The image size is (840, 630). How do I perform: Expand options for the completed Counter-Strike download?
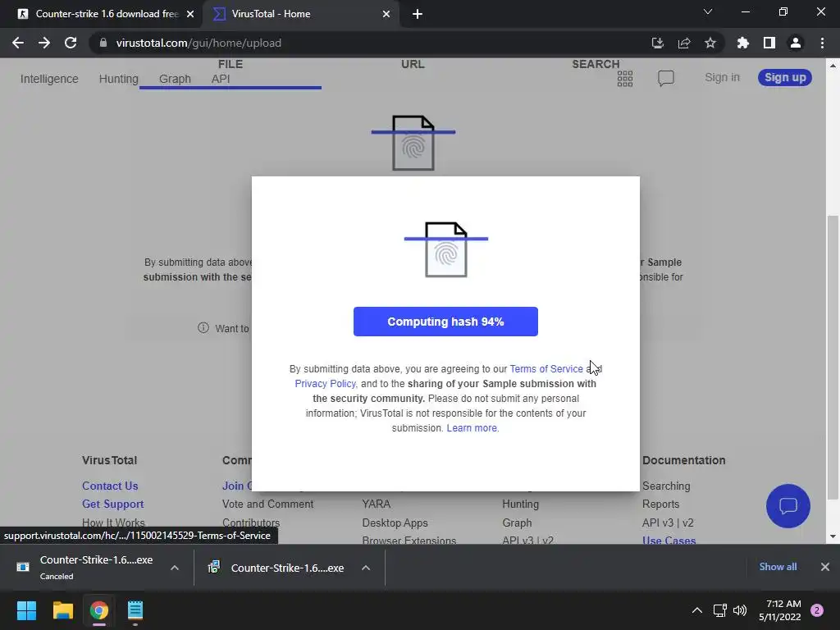pos(366,568)
